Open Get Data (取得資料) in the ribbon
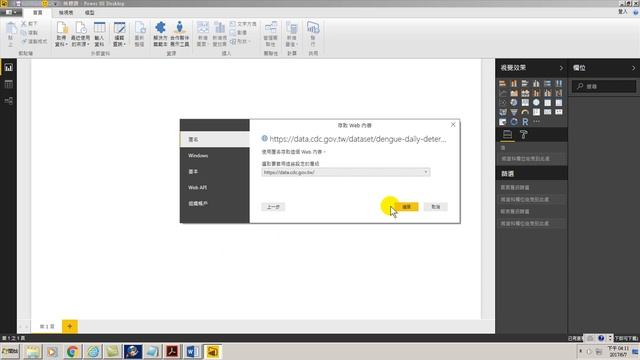640x360 pixels. (x=61, y=34)
